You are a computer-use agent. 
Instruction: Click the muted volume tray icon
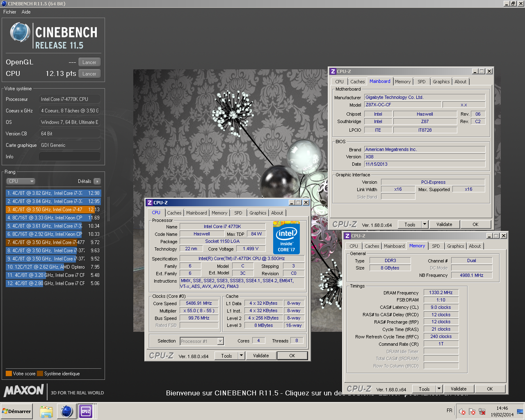[x=462, y=411]
